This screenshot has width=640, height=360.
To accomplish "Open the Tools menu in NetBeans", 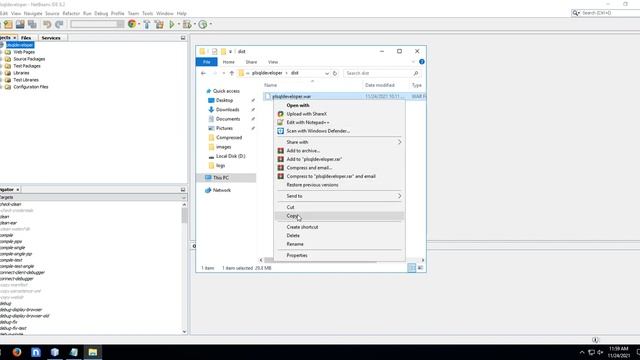I will click(147, 13).
